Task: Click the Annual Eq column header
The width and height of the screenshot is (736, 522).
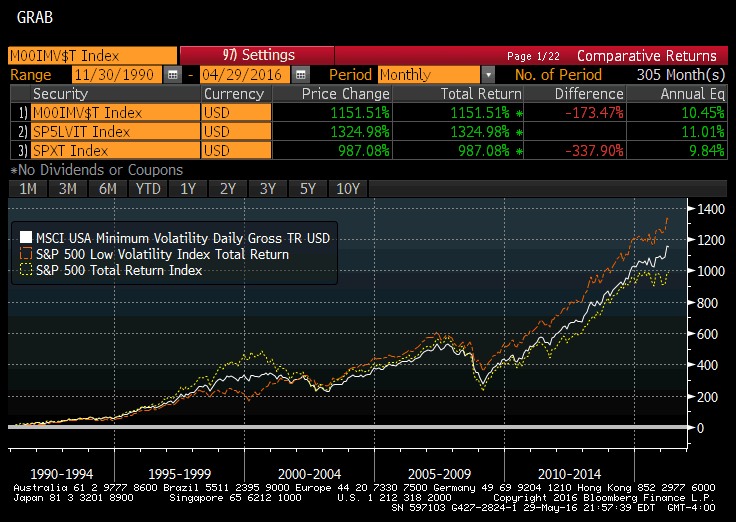Action: coord(677,94)
